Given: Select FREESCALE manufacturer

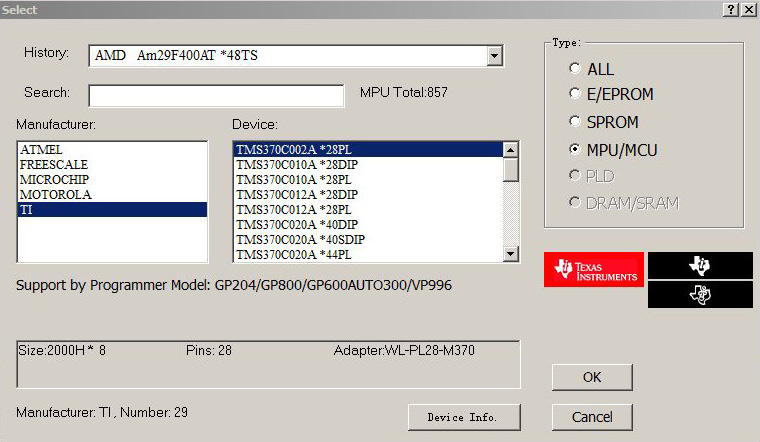Looking at the screenshot, I should click(x=112, y=165).
